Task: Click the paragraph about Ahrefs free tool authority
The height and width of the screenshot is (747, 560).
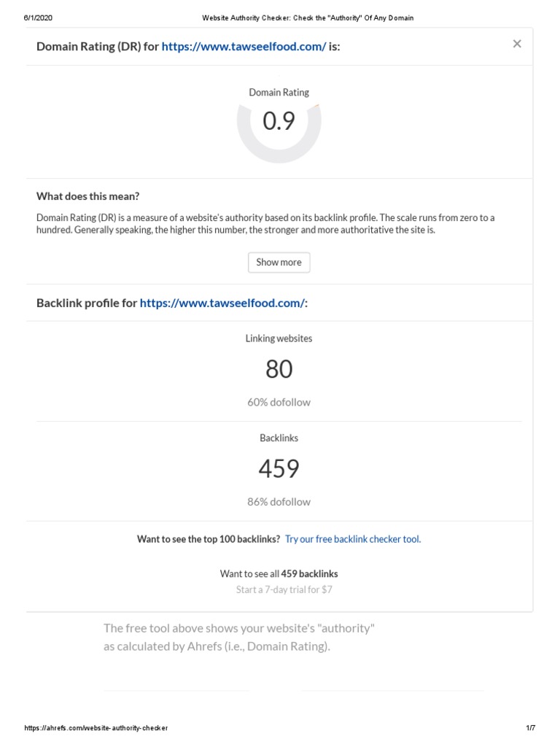Action: [x=239, y=638]
